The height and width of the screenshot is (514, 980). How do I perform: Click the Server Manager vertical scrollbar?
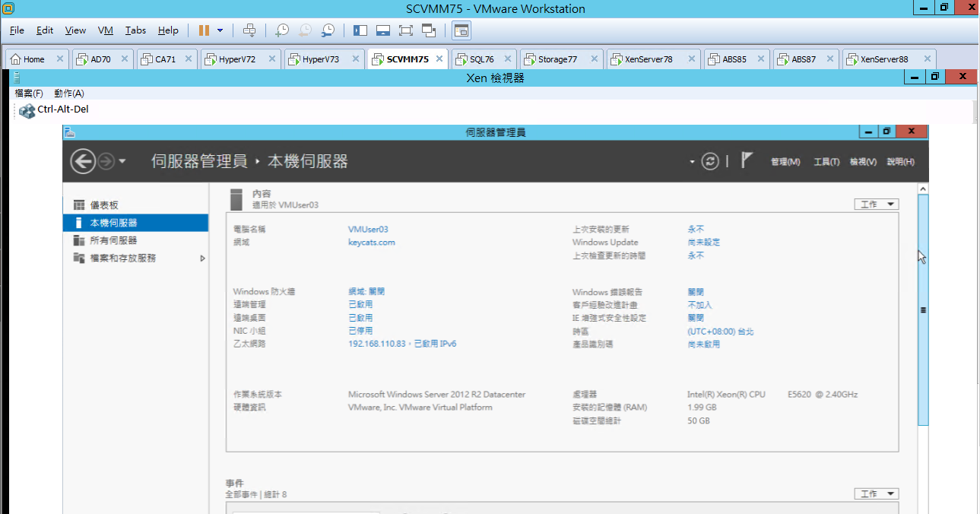[x=923, y=309]
